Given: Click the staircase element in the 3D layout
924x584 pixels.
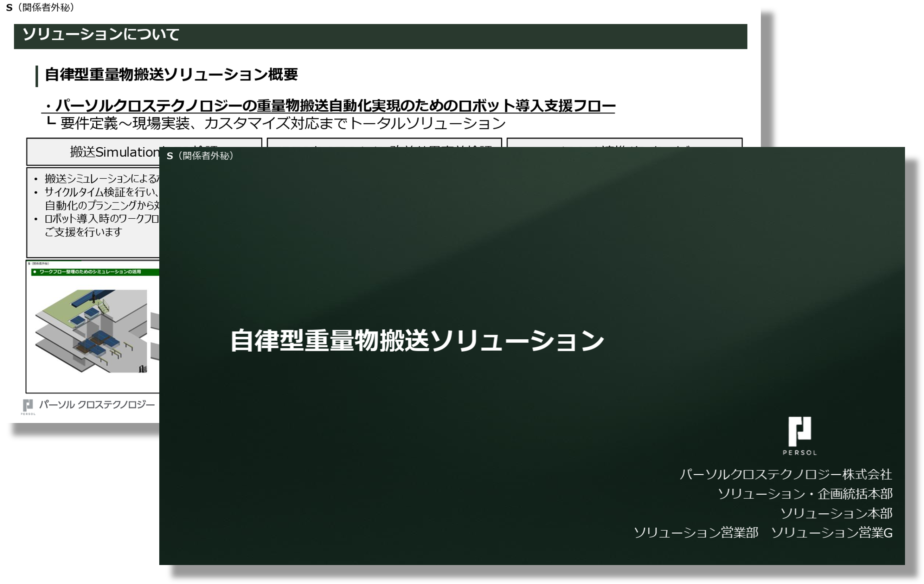Looking at the screenshot, I should click(104, 307).
